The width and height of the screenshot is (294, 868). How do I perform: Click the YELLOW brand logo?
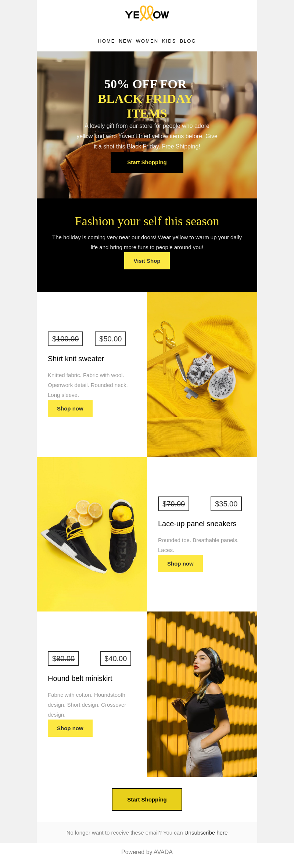pos(147,14)
